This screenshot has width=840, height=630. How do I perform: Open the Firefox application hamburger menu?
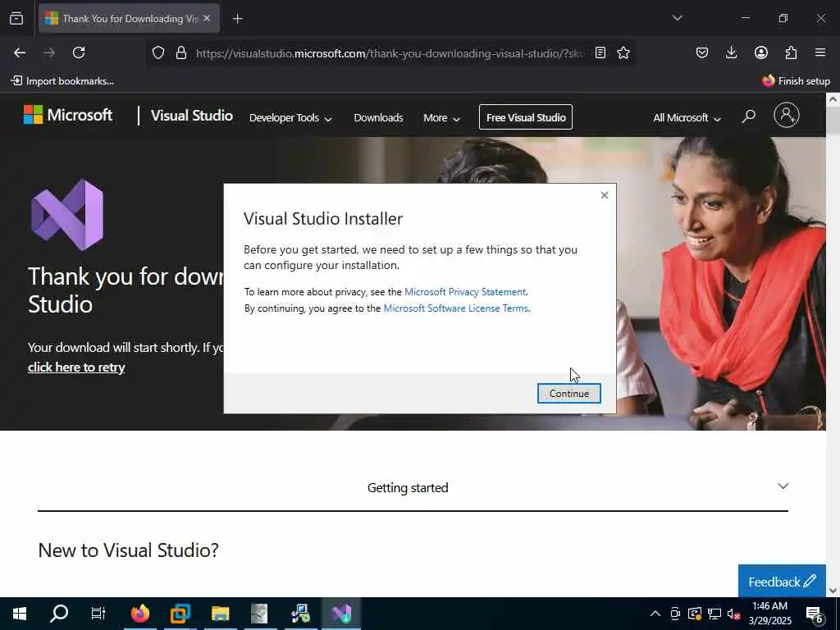coord(820,52)
